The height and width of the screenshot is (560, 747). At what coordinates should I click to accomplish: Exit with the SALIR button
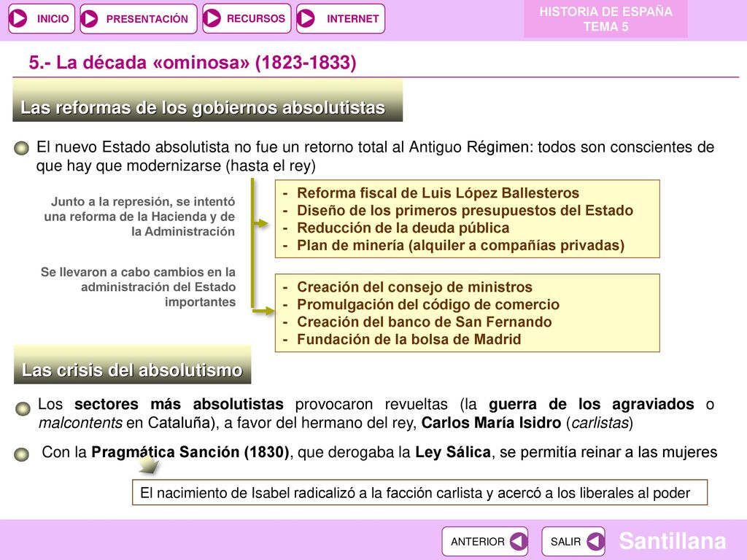573,542
